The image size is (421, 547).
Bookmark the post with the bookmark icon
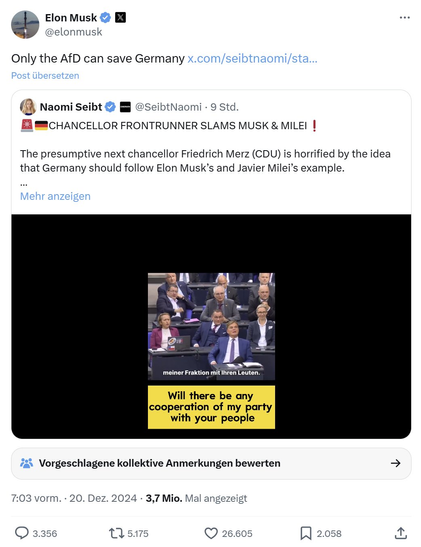coord(306,533)
